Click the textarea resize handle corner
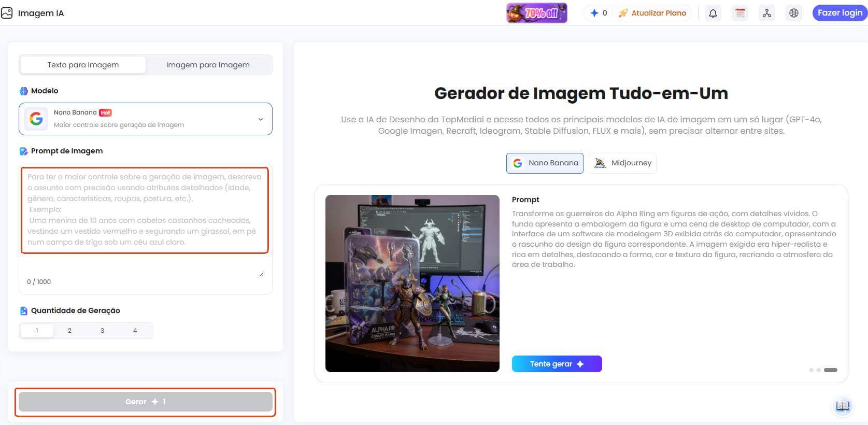The image size is (868, 425). click(261, 274)
